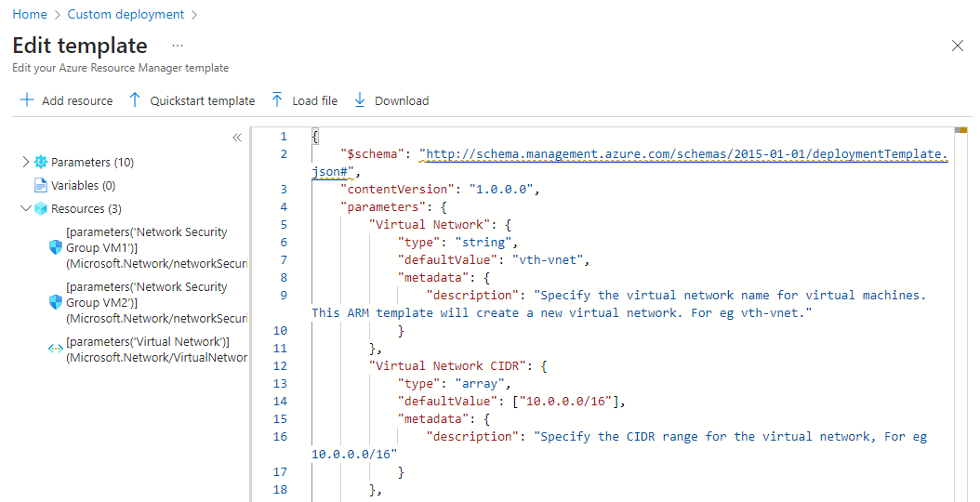Go to Custom deployment breadcrumb
This screenshot has width=980, height=502.
click(x=126, y=14)
